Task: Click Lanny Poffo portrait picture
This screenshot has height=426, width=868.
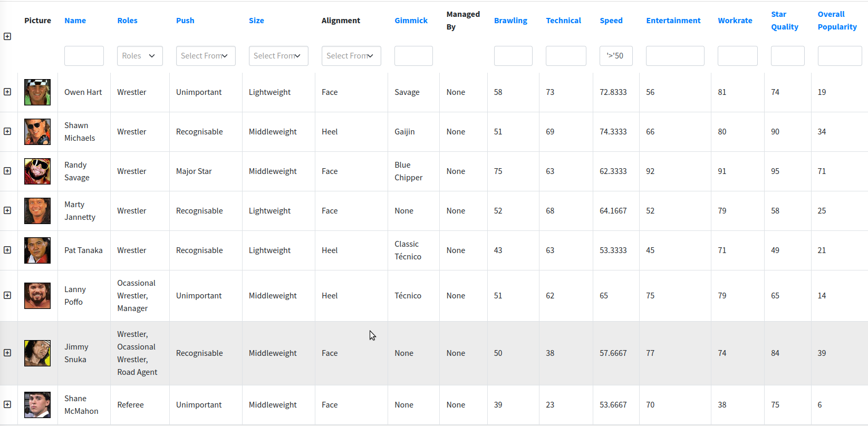Action: click(37, 296)
